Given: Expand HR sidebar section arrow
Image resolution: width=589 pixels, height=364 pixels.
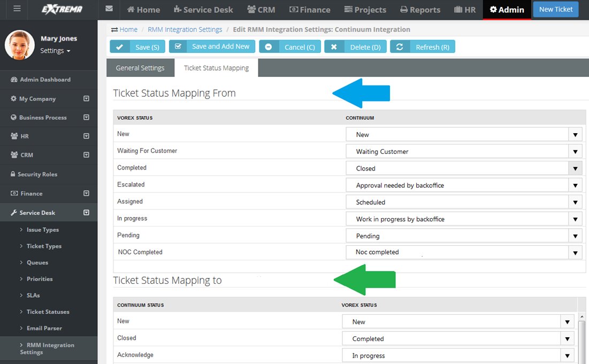Looking at the screenshot, I should pos(86,136).
